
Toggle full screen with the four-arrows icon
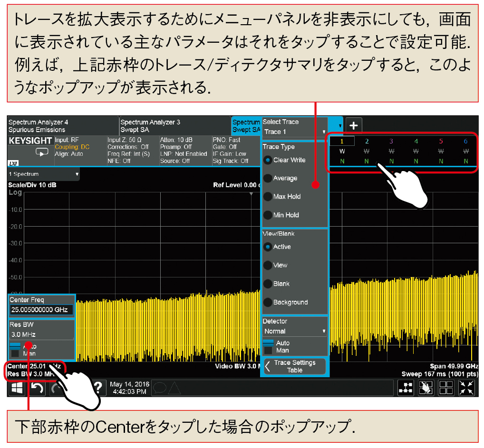point(466,388)
